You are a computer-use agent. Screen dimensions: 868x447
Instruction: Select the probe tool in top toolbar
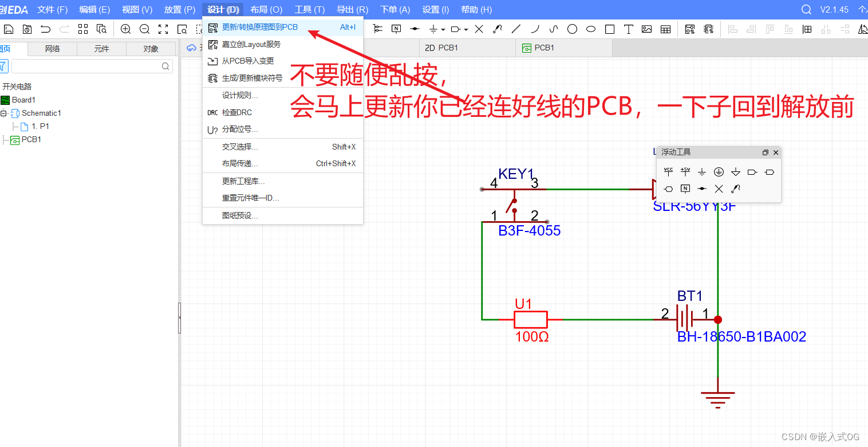pyautogui.click(x=498, y=29)
